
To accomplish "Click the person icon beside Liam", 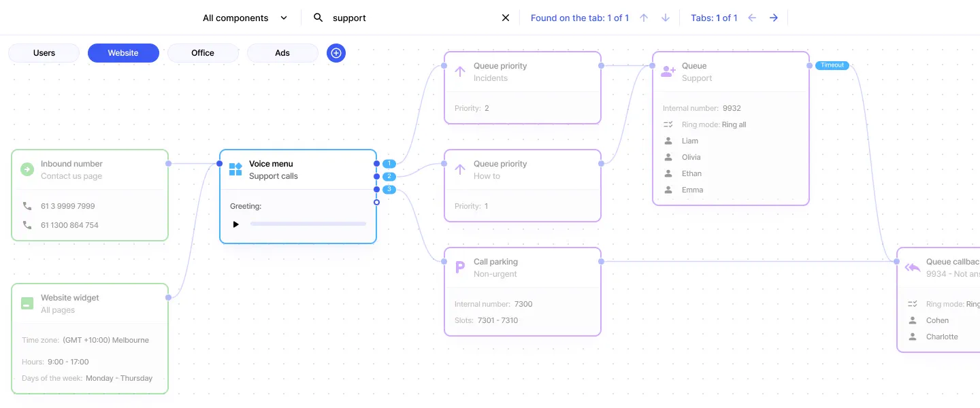I will coord(668,141).
